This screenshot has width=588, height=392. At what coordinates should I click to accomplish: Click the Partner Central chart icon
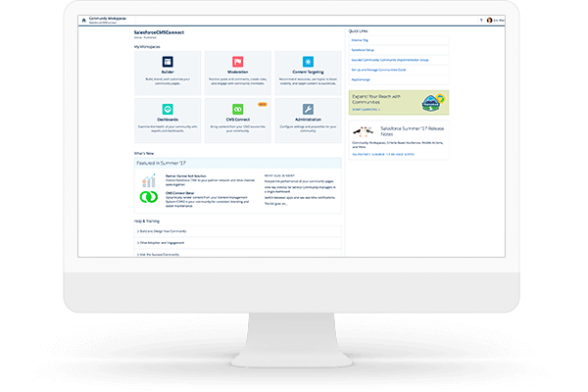pos(149,180)
